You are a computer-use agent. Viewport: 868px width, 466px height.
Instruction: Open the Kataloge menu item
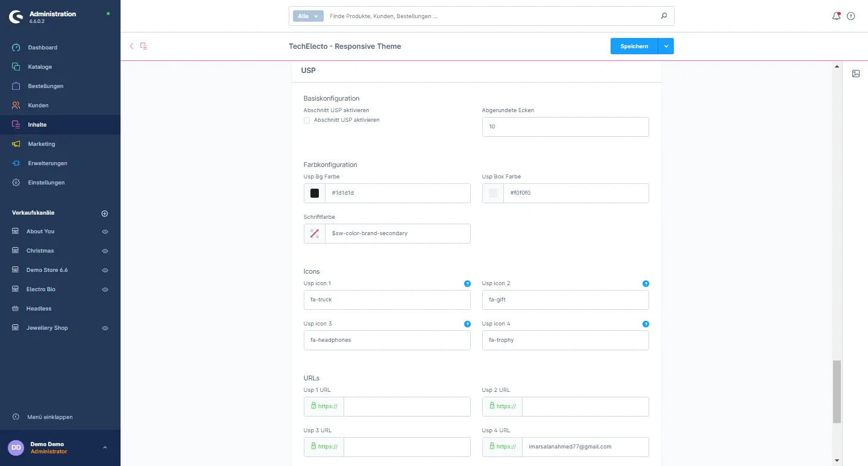click(40, 67)
